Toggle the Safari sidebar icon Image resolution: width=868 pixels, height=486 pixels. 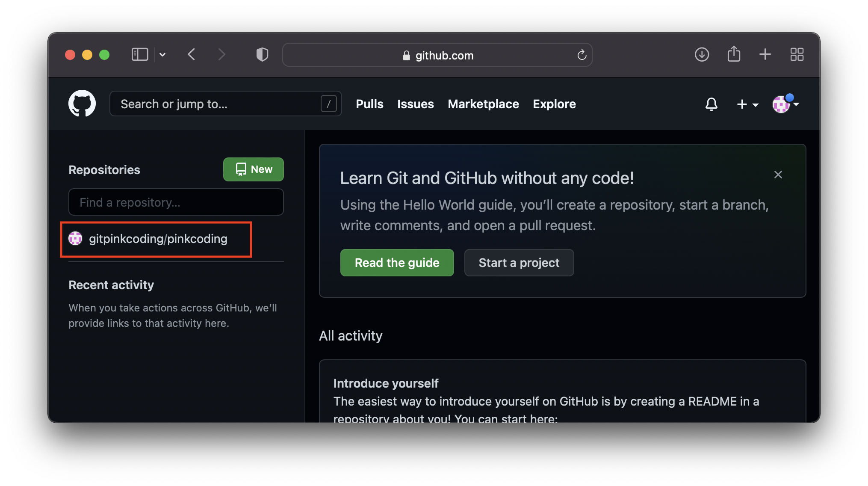[x=140, y=55]
